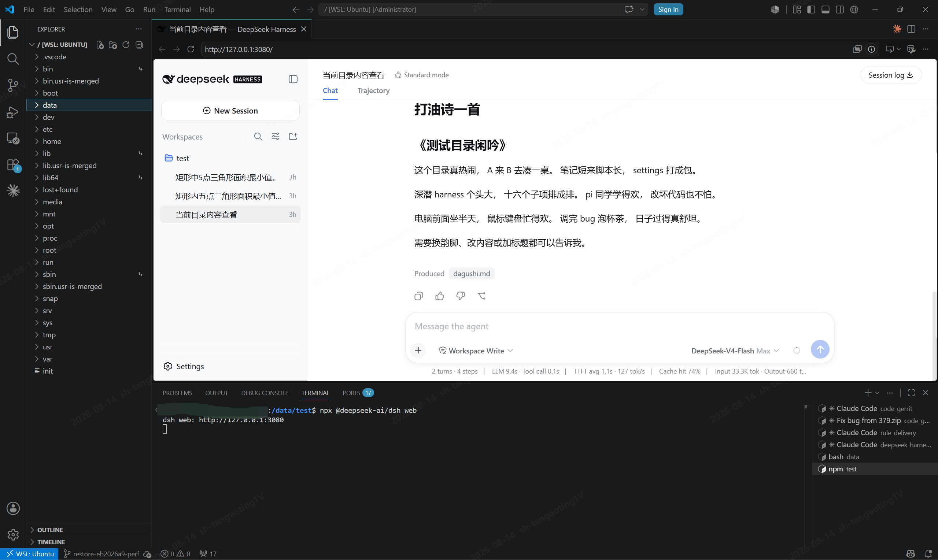Viewport: 938px width, 560px height.
Task: Click the Sign In button
Action: 668,10
